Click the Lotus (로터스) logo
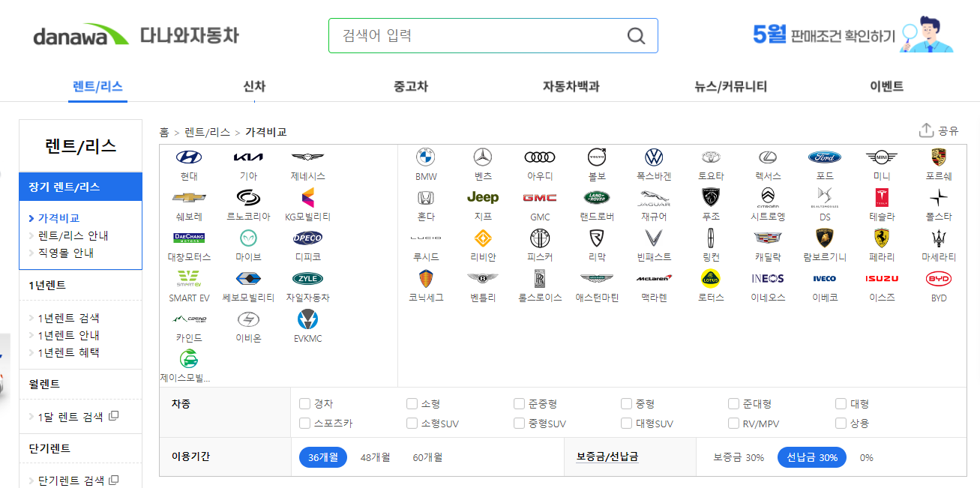The width and height of the screenshot is (980, 488). pos(711,278)
